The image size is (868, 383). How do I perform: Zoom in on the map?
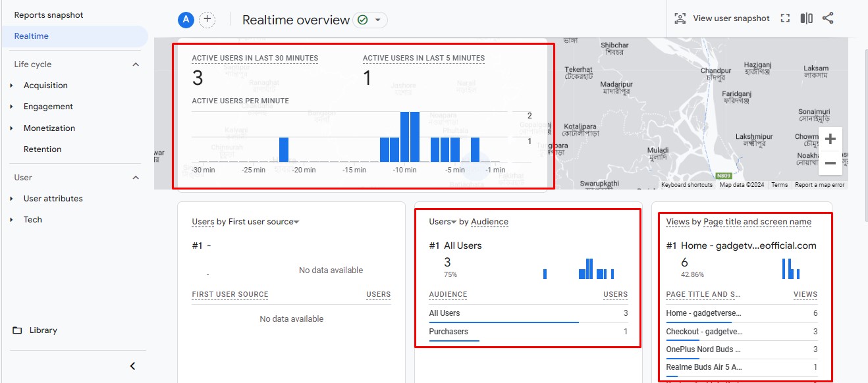click(x=830, y=139)
